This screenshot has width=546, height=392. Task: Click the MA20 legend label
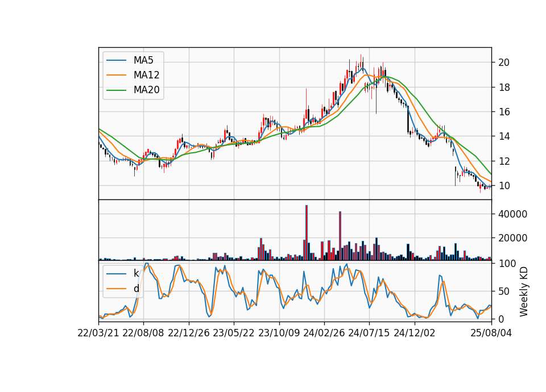[146, 90]
